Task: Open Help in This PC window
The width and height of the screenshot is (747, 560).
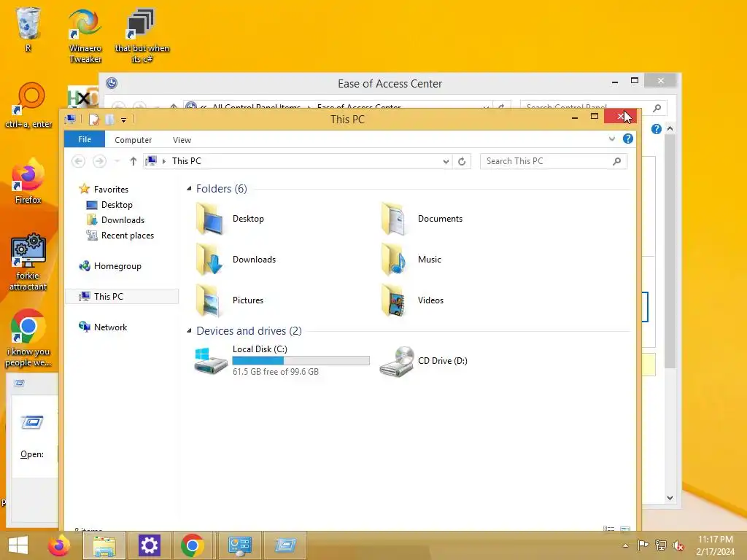Action: tap(628, 139)
